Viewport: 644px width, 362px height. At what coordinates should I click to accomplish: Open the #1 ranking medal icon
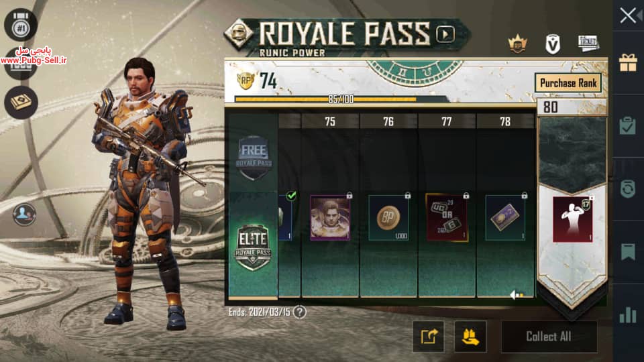pyautogui.click(x=21, y=25)
